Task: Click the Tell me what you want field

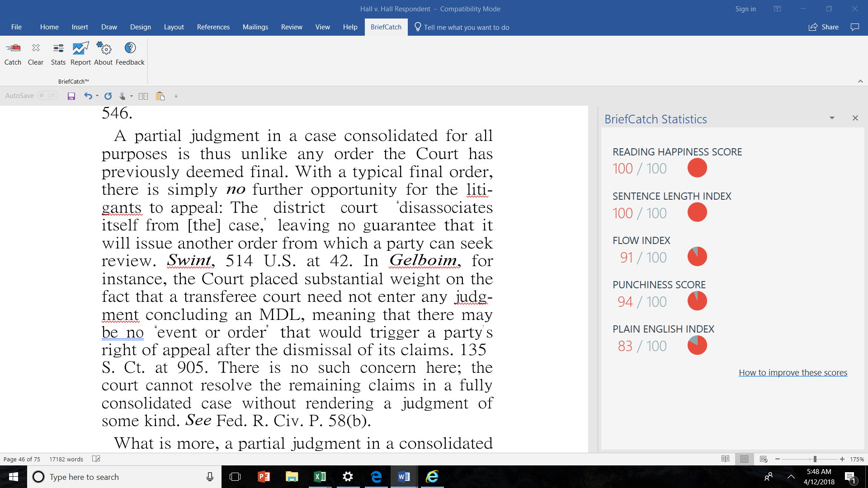Action: (466, 27)
